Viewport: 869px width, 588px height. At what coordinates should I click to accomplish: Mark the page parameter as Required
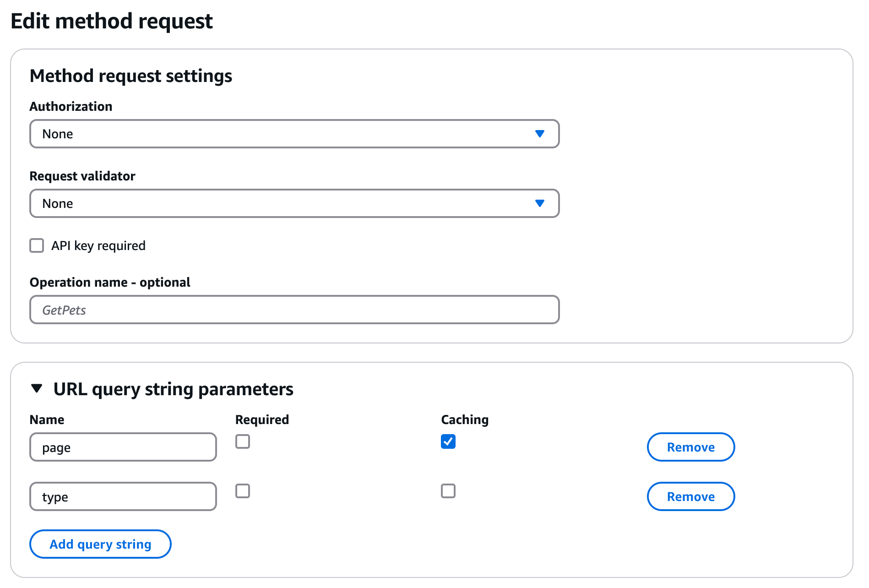coord(243,441)
